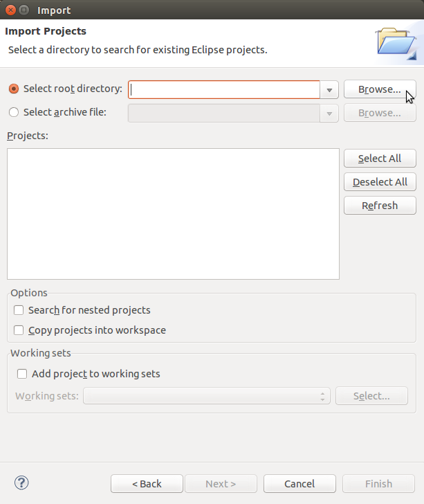Screen dimensions: 424x504
Task: Type in the root directory text field
Action: (x=224, y=90)
